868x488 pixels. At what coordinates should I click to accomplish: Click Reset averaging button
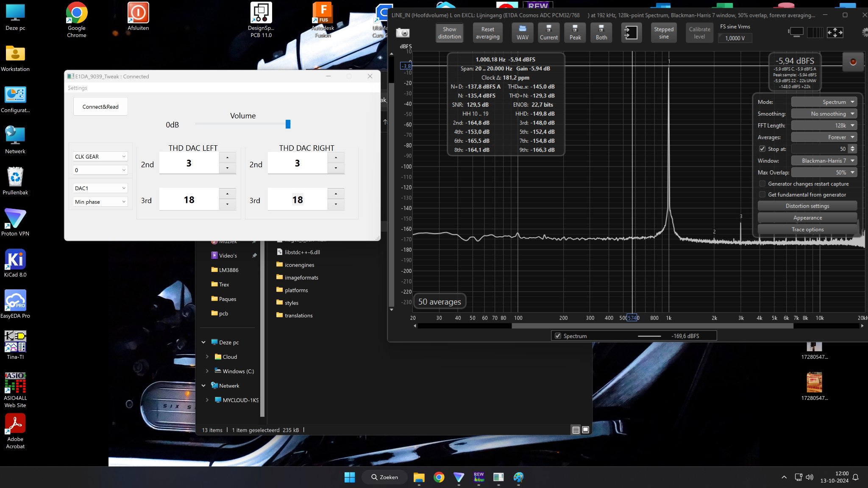click(x=487, y=33)
